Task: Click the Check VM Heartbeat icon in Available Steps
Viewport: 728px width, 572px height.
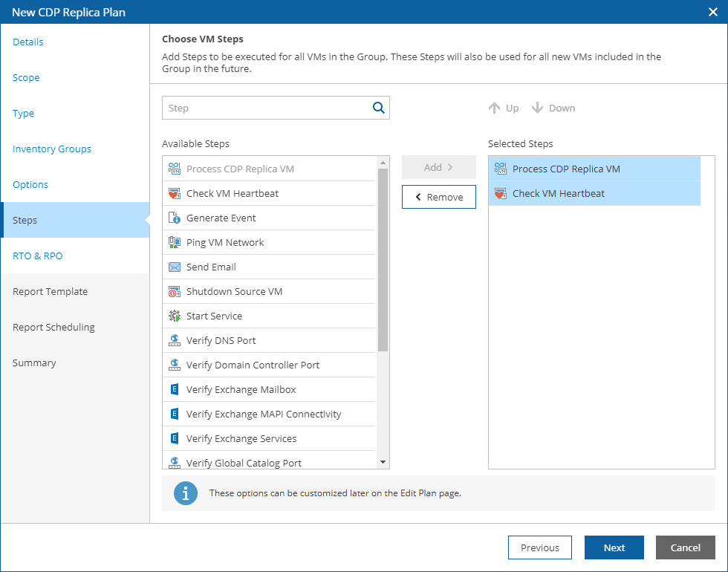Action: coord(175,194)
